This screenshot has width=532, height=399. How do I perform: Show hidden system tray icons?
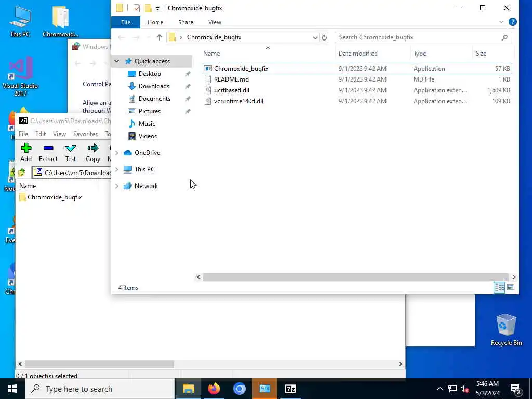pyautogui.click(x=440, y=389)
